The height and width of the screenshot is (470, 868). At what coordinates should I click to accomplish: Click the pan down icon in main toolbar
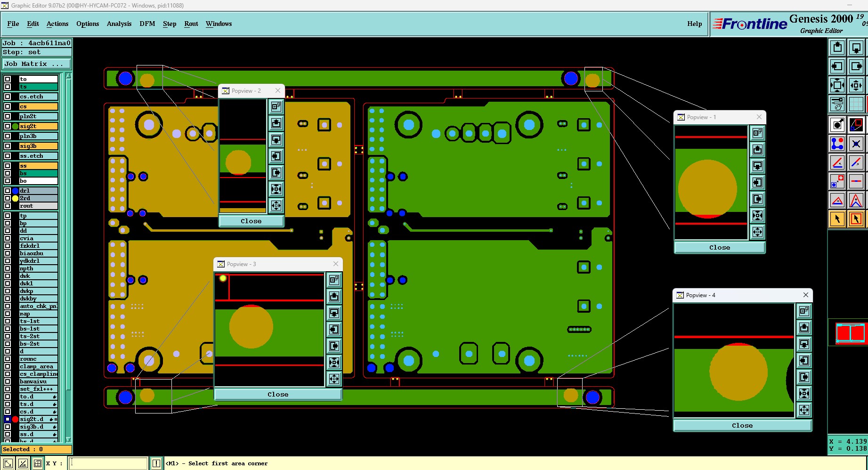click(856, 48)
